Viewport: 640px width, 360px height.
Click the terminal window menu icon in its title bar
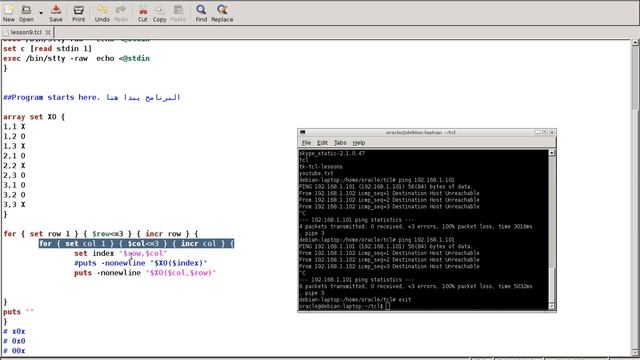click(x=302, y=132)
